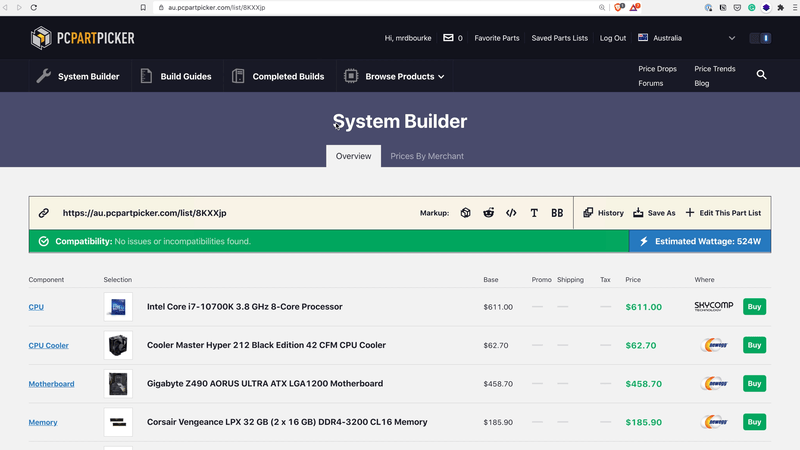Click Buy for the Intel Core i7-10700K

pyautogui.click(x=754, y=307)
